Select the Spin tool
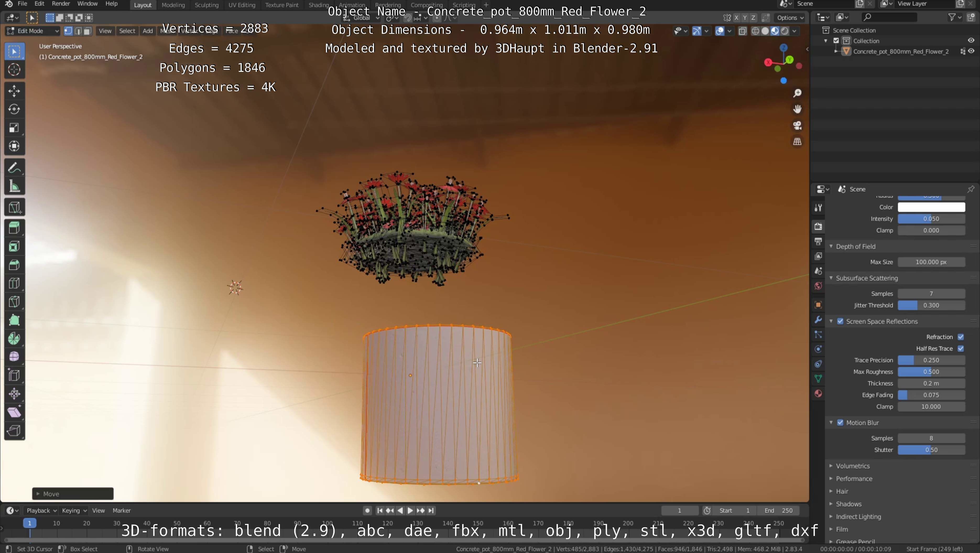Screen dimensions: 980x553 14,338
